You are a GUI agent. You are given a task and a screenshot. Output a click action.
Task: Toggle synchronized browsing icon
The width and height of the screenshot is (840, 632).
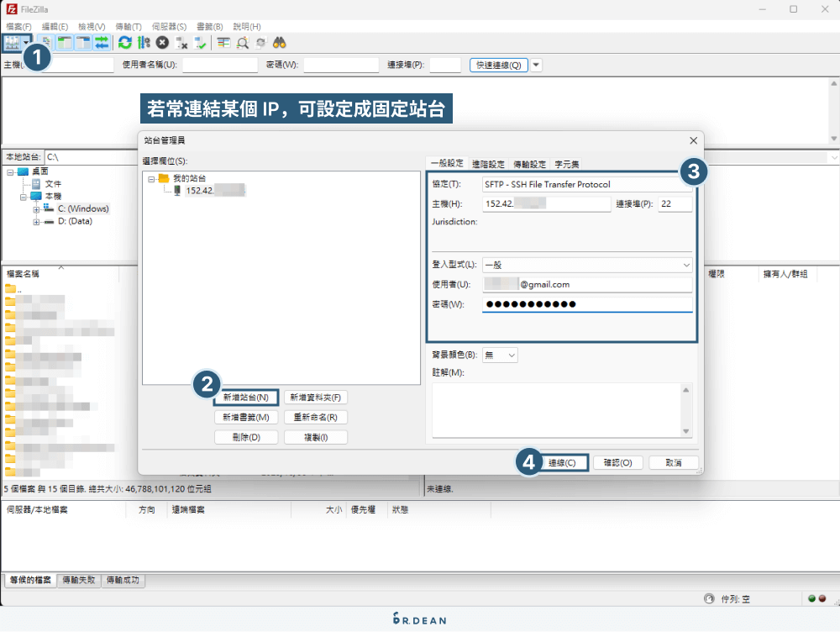261,42
